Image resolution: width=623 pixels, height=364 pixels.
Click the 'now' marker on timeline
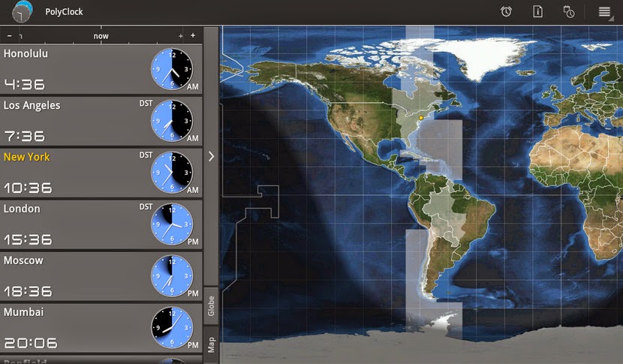[x=101, y=36]
